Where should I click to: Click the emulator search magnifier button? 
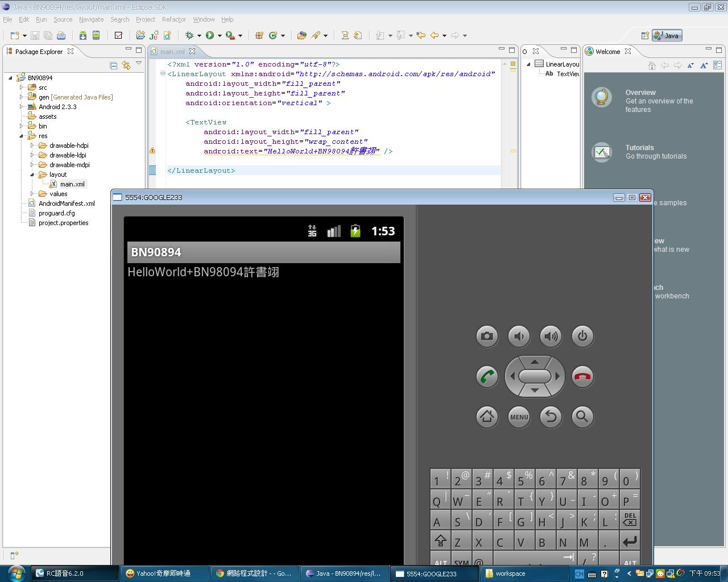pyautogui.click(x=582, y=417)
